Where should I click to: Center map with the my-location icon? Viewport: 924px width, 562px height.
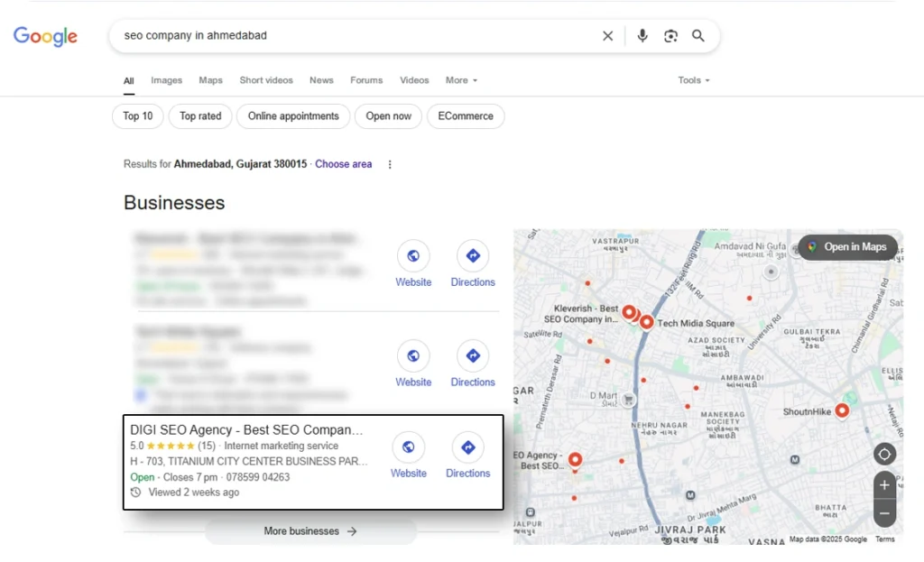[x=884, y=454]
